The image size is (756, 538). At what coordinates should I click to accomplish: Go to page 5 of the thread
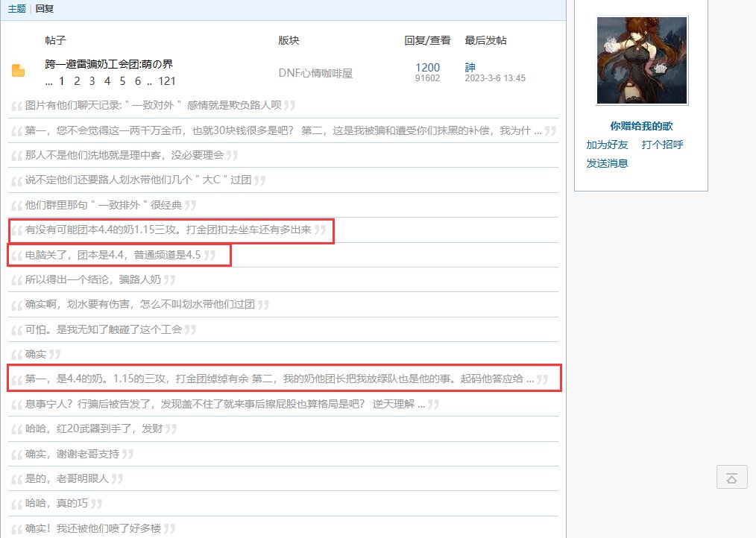click(122, 81)
